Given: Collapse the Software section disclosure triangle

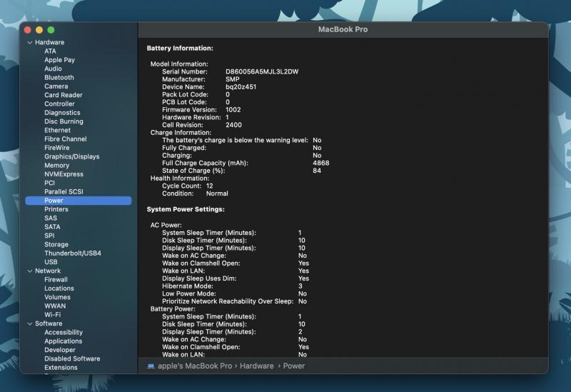Looking at the screenshot, I should tap(29, 324).
